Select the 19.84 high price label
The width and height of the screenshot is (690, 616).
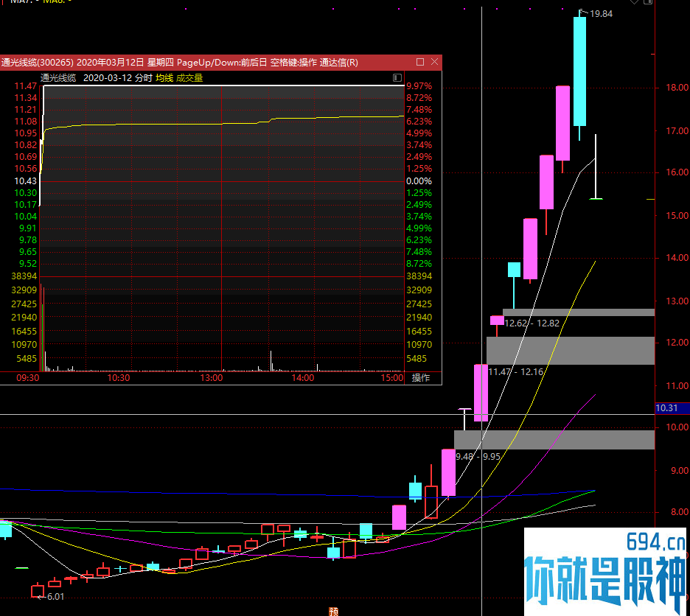tap(601, 14)
